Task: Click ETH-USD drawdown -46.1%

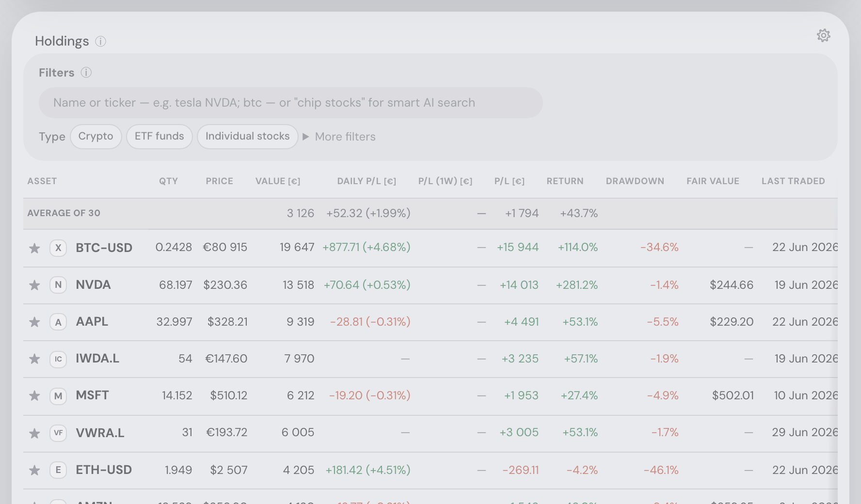Action: click(661, 470)
